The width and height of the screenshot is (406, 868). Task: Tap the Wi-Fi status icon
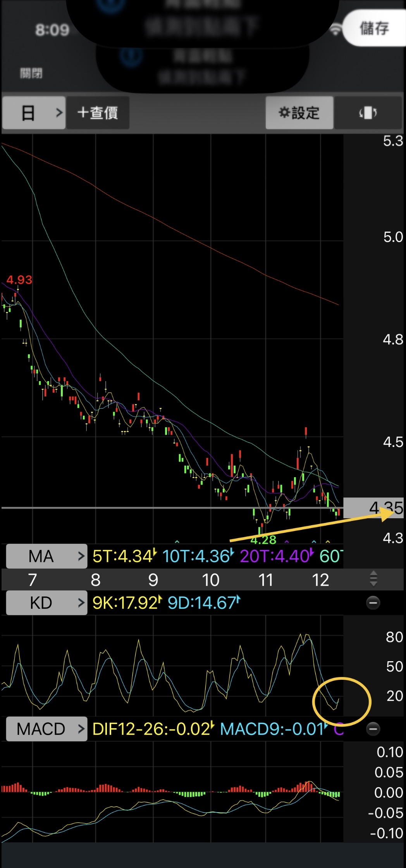(335, 30)
